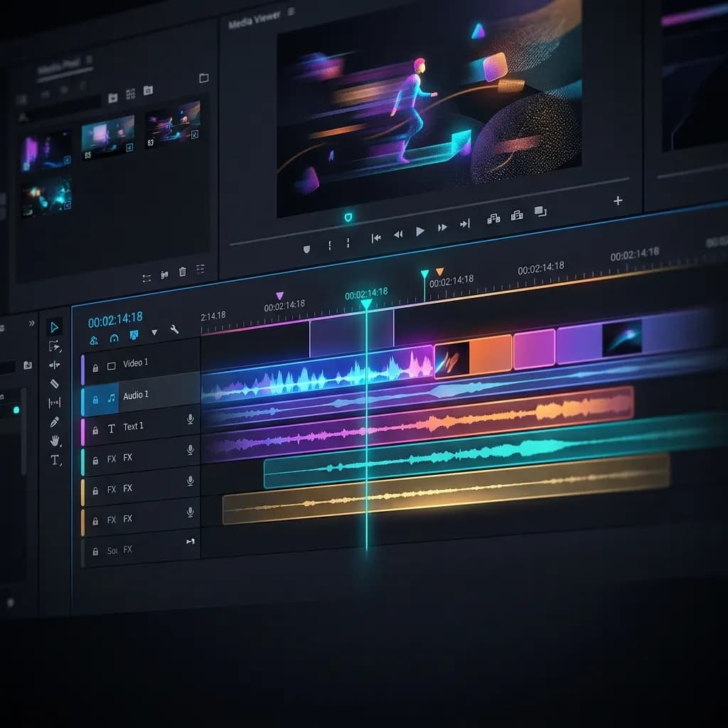Click the overwrite clip icon beside insert
Screen dimensions: 728x728
[x=517, y=215]
